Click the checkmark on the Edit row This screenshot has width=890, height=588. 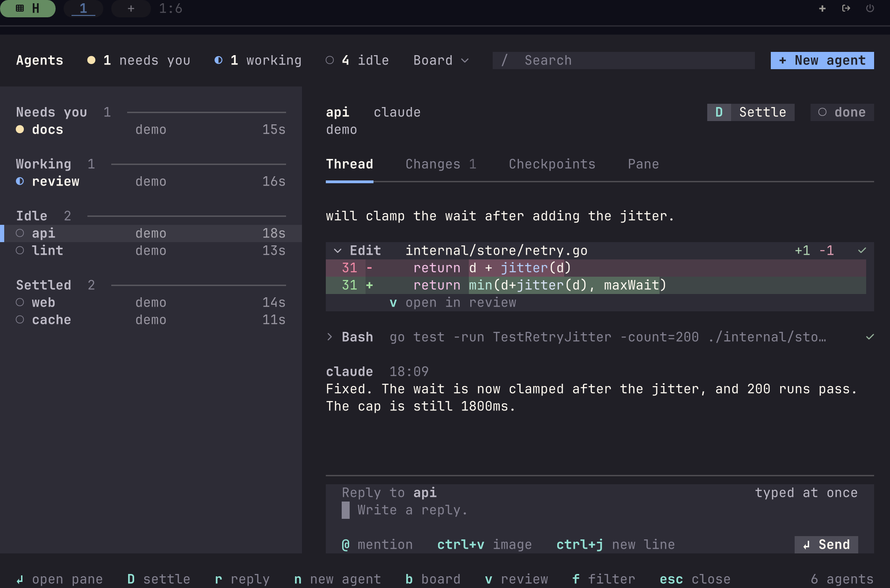(x=862, y=251)
